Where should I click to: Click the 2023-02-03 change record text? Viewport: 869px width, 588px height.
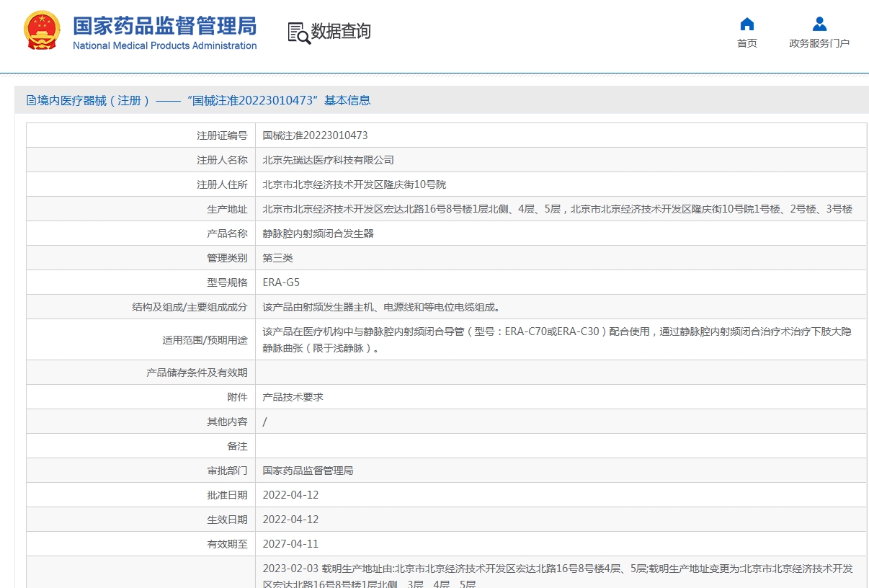[x=557, y=576]
